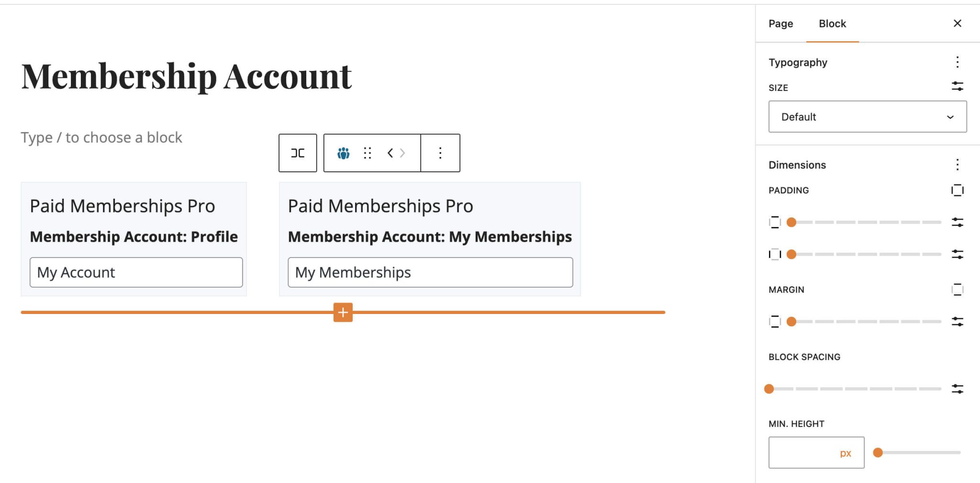Viewport: 980px width, 483px height.
Task: Click the Paid Memberships Pro block icon
Action: [x=344, y=153]
